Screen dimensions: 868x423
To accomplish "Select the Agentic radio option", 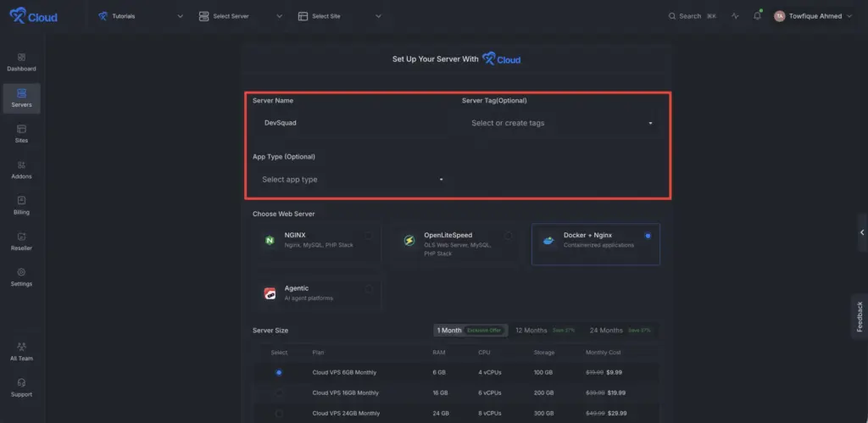I will 369,288.
